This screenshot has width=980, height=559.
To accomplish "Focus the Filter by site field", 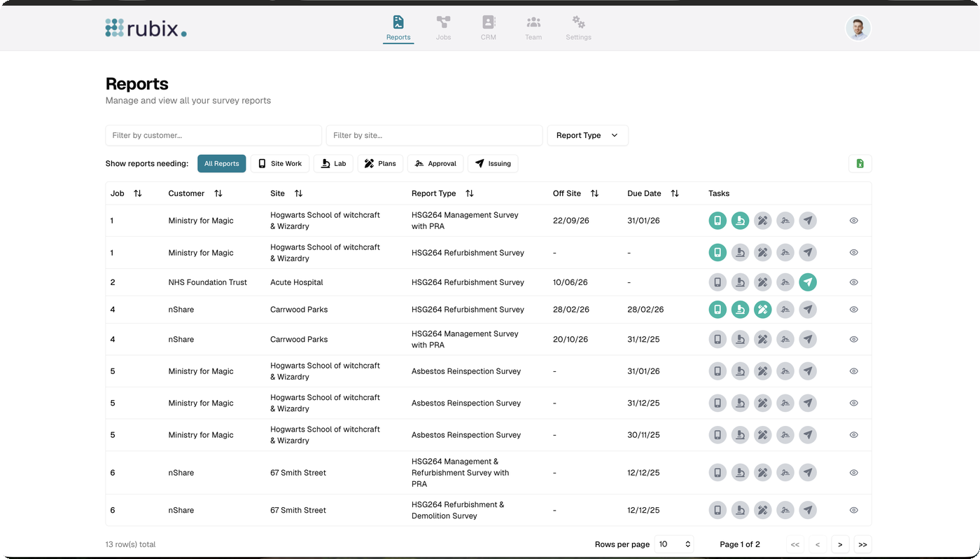I will pyautogui.click(x=435, y=135).
